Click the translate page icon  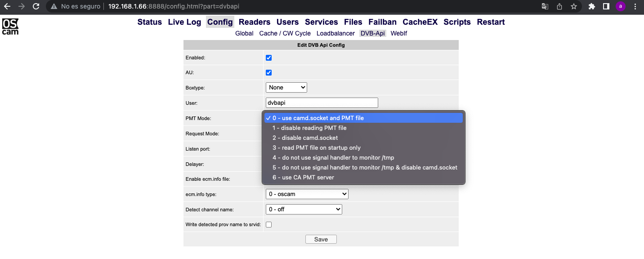point(545,6)
